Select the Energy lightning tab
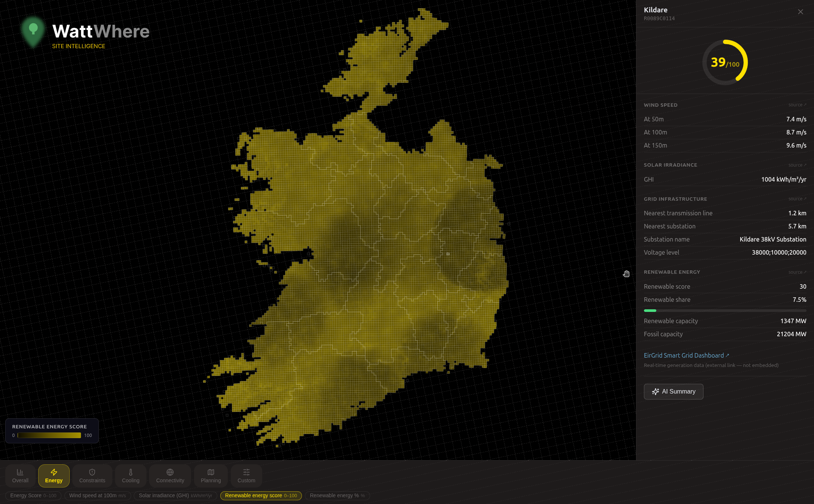Viewport: 814px width, 504px height. tap(54, 476)
